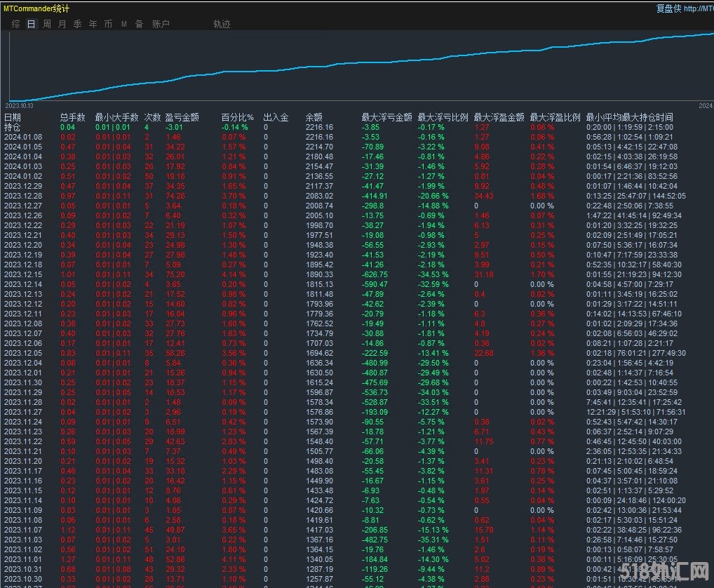Switch to the 月 monthly tab

pos(62,24)
